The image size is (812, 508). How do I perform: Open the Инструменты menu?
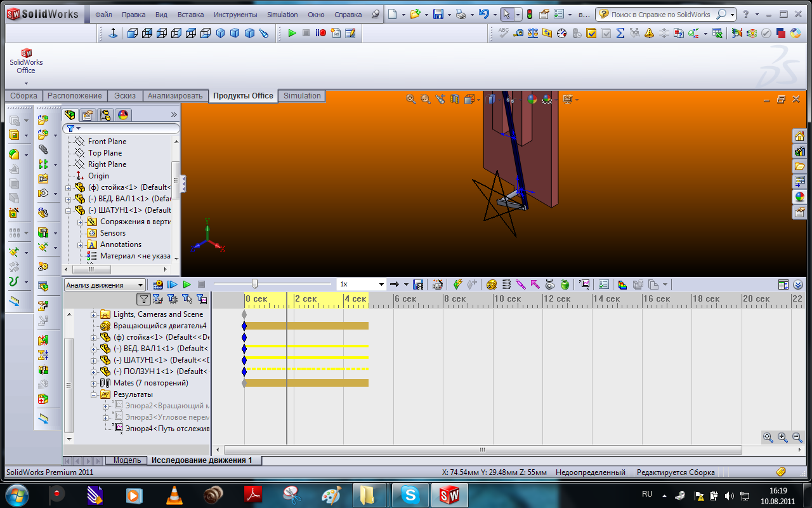(235, 15)
